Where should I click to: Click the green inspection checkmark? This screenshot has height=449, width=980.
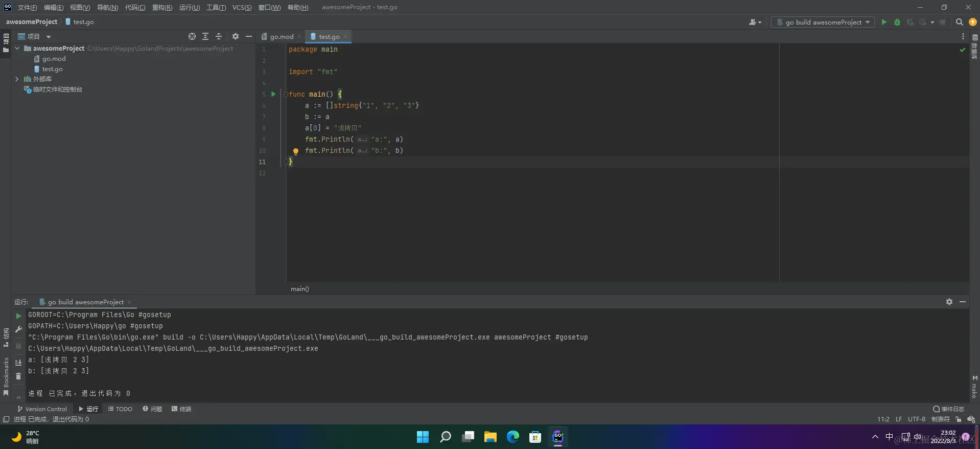(x=963, y=50)
